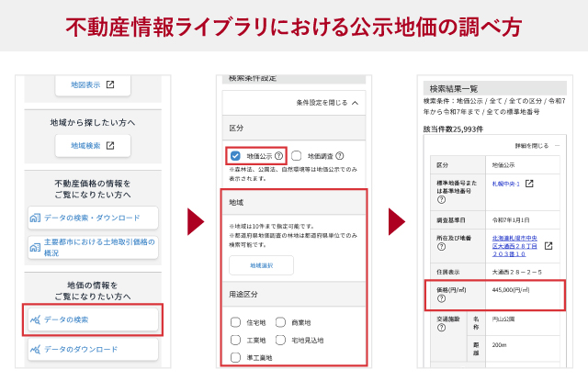
Task: Click building icon beside 主要都市における土地取引価格
Action: tap(35, 247)
